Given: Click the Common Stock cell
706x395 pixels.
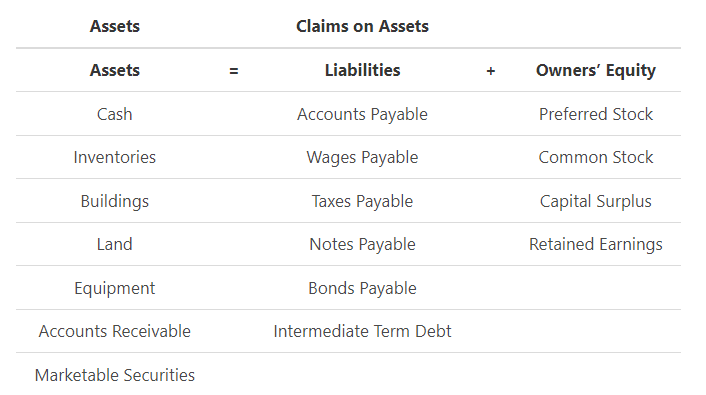Looking at the screenshot, I should click(x=596, y=157).
